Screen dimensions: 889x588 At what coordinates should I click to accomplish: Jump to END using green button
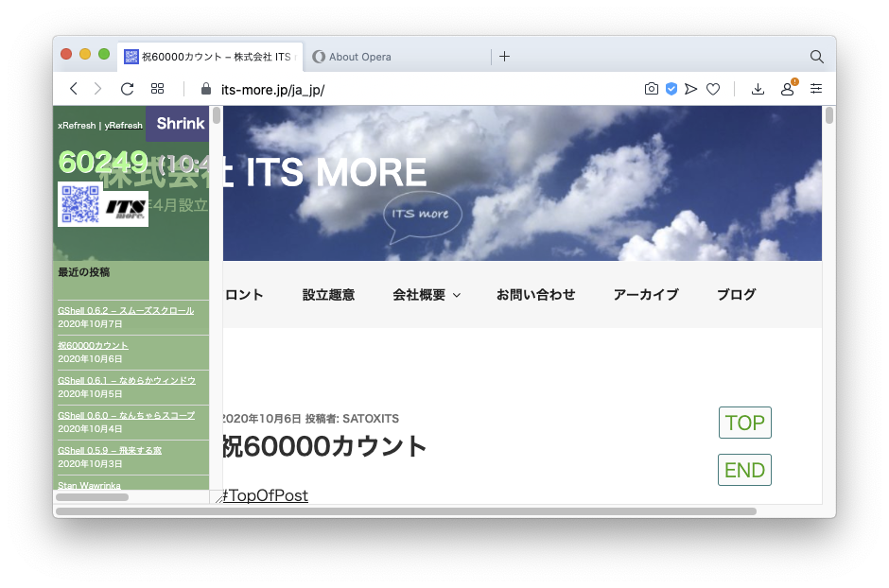point(744,470)
